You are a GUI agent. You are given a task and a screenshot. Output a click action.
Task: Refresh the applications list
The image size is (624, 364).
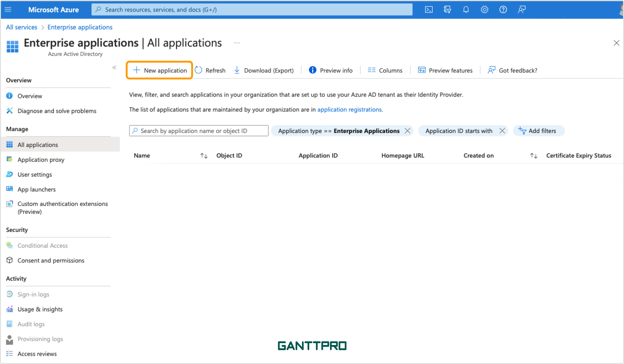210,70
